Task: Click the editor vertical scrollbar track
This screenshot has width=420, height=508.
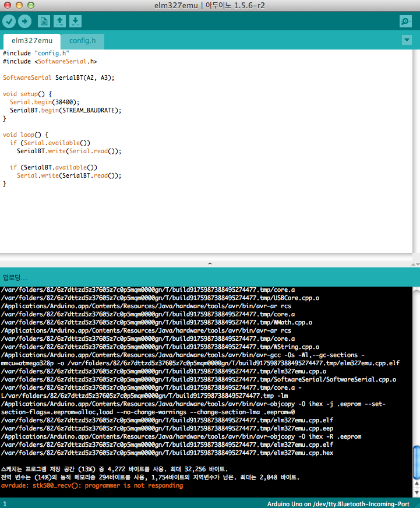Action: [416, 151]
